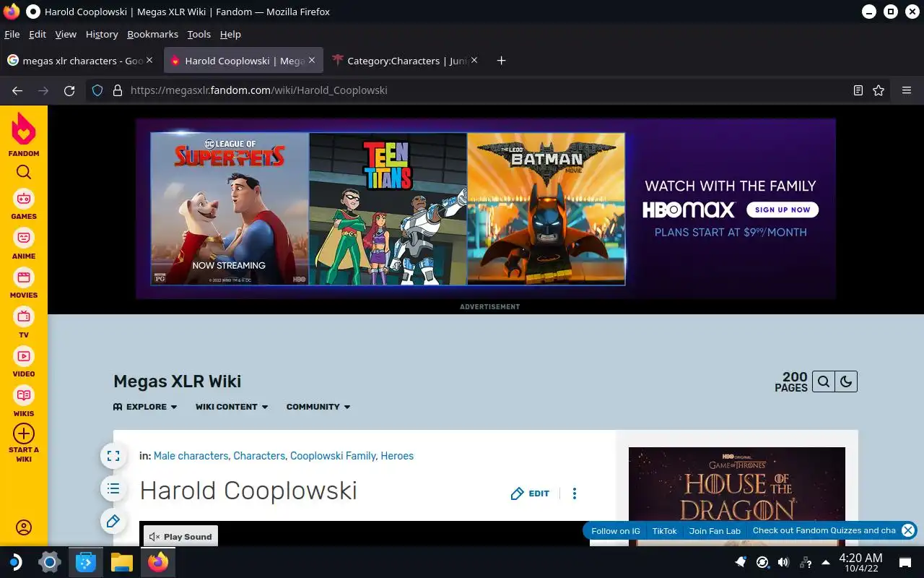Open tracking protection shield icon

(x=98, y=90)
